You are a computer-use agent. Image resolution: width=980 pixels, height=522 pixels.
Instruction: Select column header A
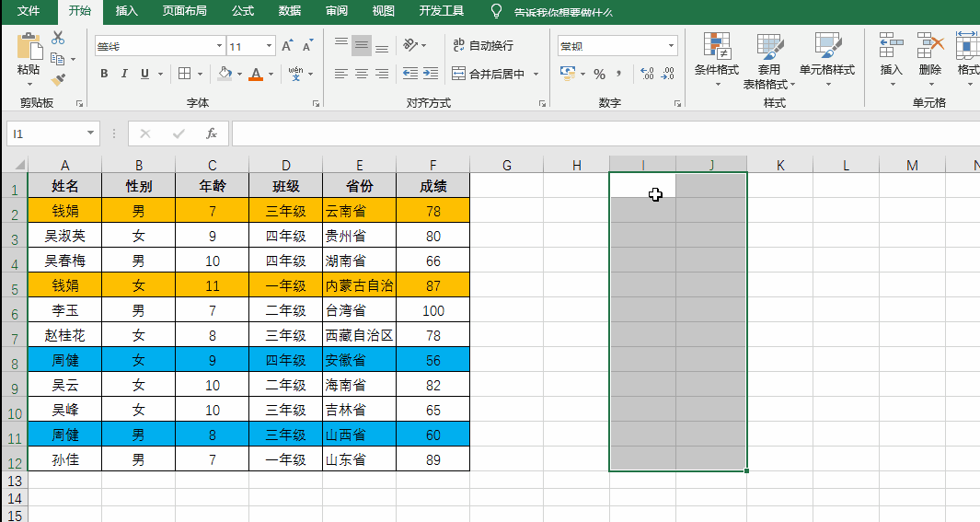pyautogui.click(x=64, y=165)
